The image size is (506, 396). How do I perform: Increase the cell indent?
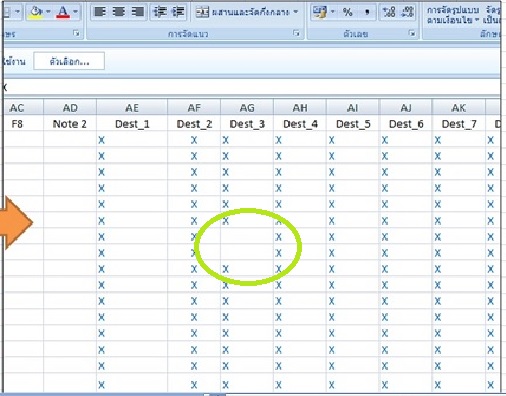click(x=178, y=12)
